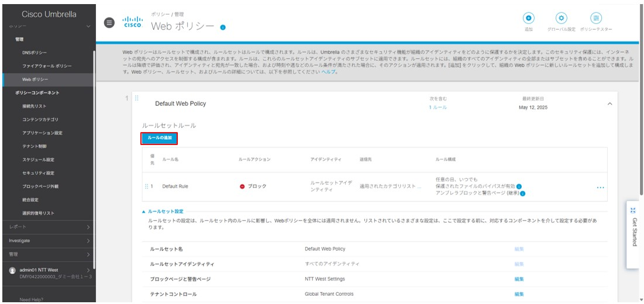Collapse the Default Web Policy ruleset chevron
The image size is (644, 304).
tap(609, 104)
